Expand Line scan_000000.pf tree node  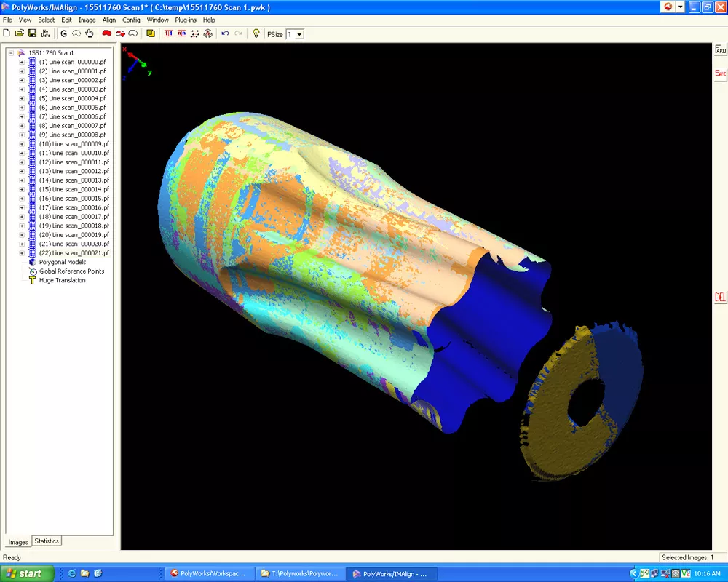pos(22,62)
